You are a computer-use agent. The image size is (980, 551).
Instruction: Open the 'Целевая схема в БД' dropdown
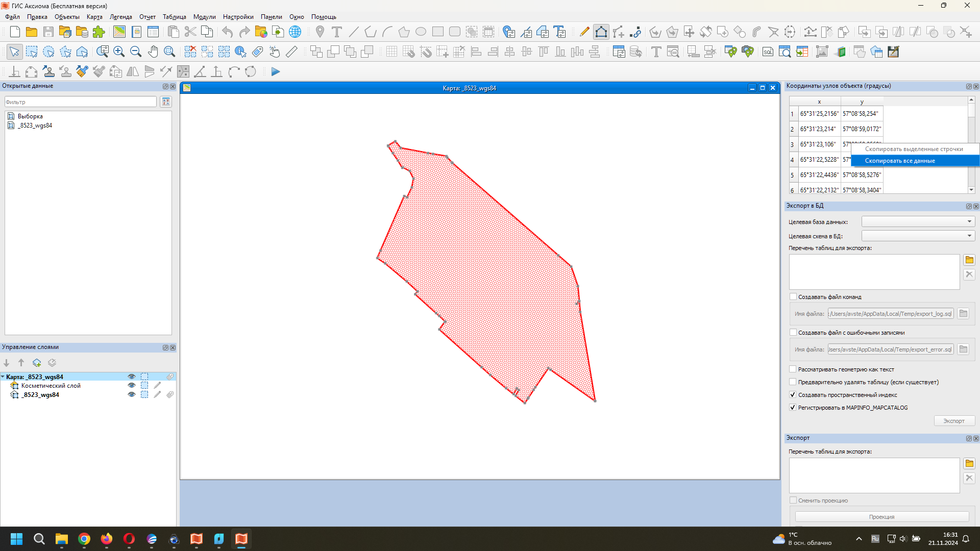click(x=918, y=236)
